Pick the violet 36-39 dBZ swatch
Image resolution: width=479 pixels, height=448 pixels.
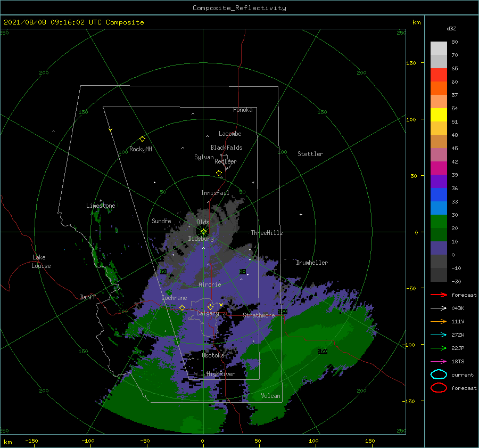[x=439, y=181]
